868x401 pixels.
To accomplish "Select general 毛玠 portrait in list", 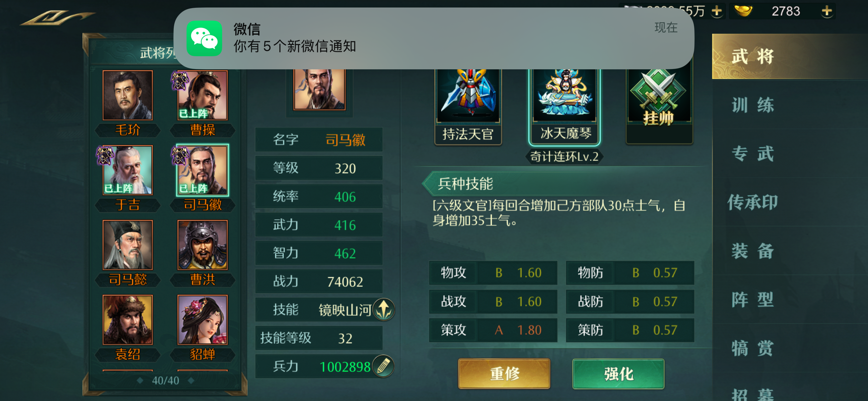I will 128,95.
